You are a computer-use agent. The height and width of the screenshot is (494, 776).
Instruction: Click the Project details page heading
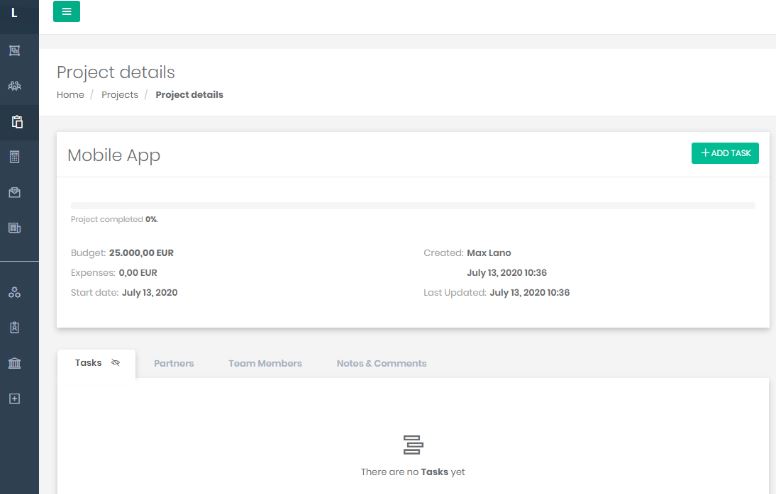[116, 72]
